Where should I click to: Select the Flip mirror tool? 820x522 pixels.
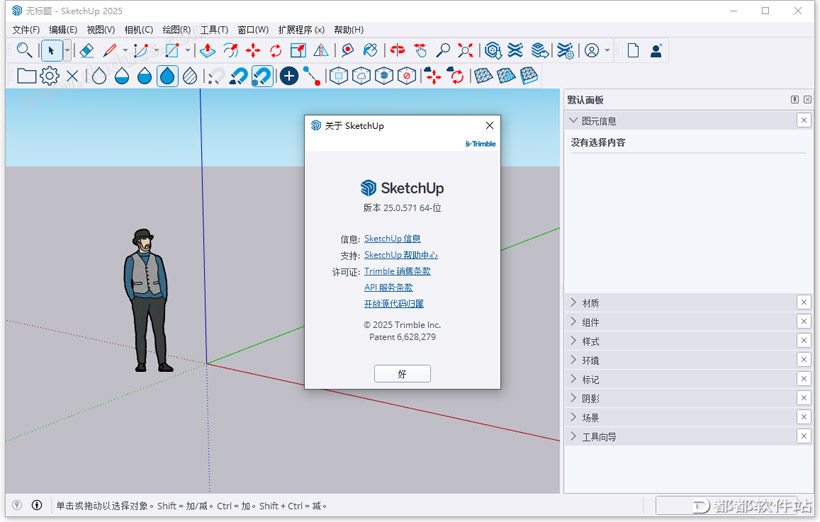click(321, 50)
